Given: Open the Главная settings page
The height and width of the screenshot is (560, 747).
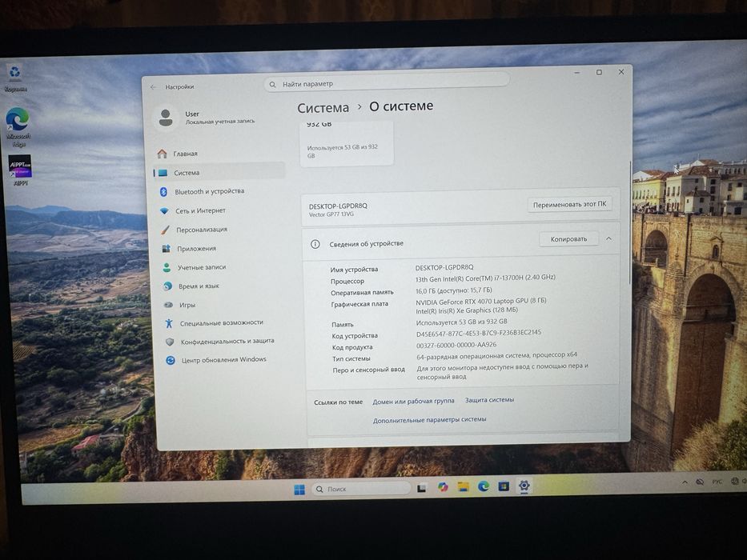Looking at the screenshot, I should (x=219, y=154).
